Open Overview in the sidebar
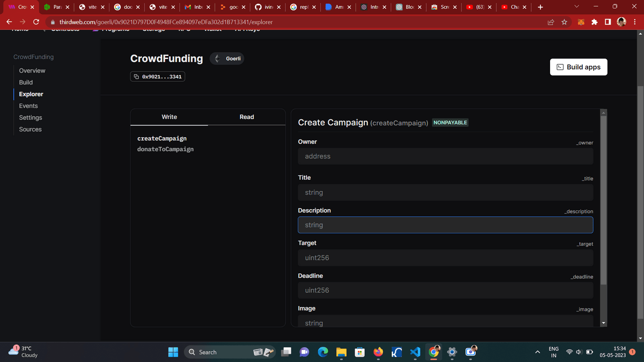This screenshot has width=644, height=362. [32, 71]
